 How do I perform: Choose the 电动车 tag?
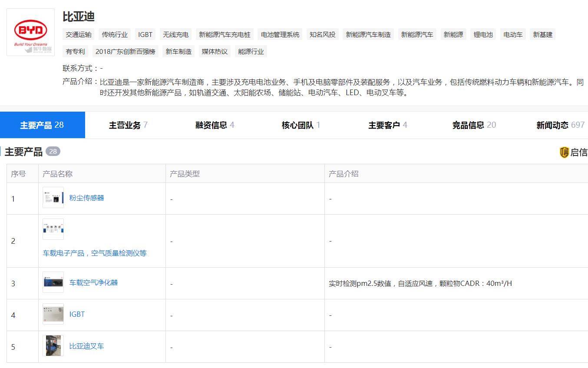[x=513, y=34]
